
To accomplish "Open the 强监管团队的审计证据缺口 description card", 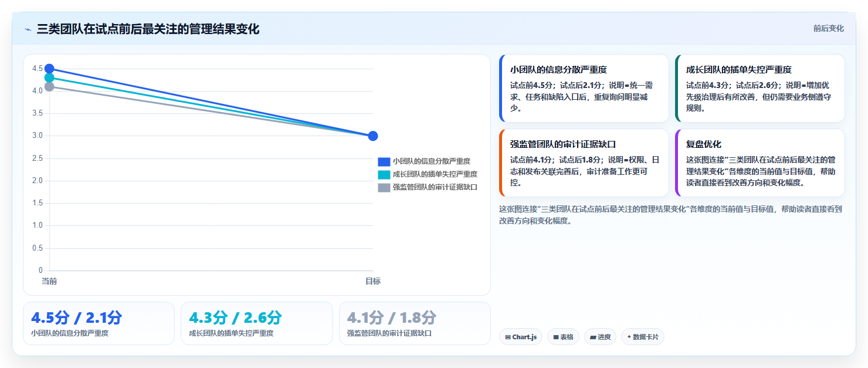I will tap(584, 163).
